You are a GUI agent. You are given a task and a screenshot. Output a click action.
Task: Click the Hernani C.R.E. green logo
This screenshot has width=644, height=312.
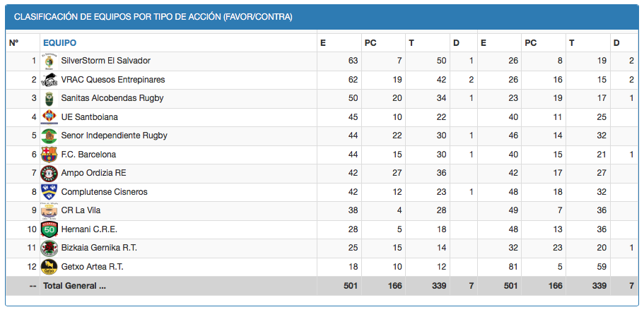(x=49, y=229)
